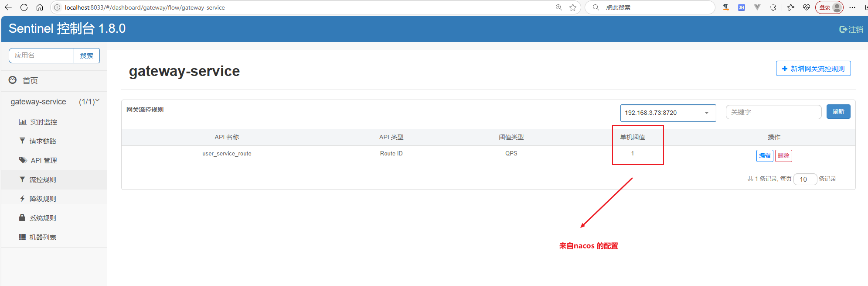
Task: Go back with the browser back arrow
Action: pyautogui.click(x=8, y=7)
